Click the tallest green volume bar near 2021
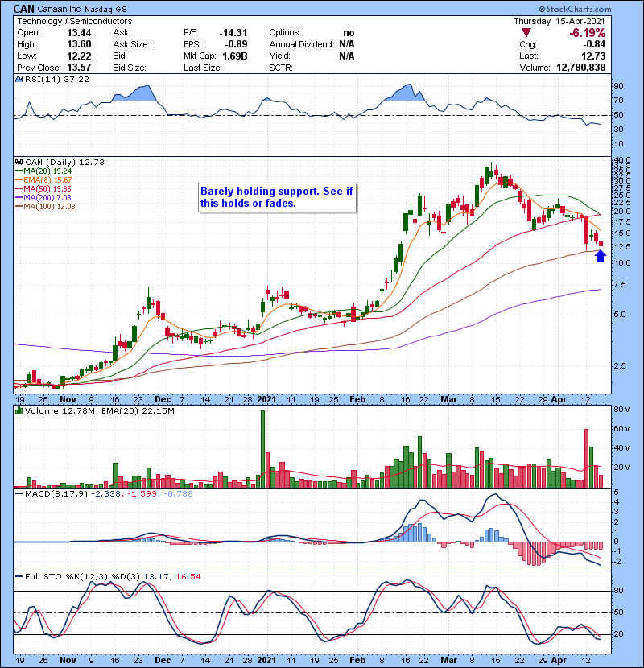644x668 pixels. [x=262, y=449]
